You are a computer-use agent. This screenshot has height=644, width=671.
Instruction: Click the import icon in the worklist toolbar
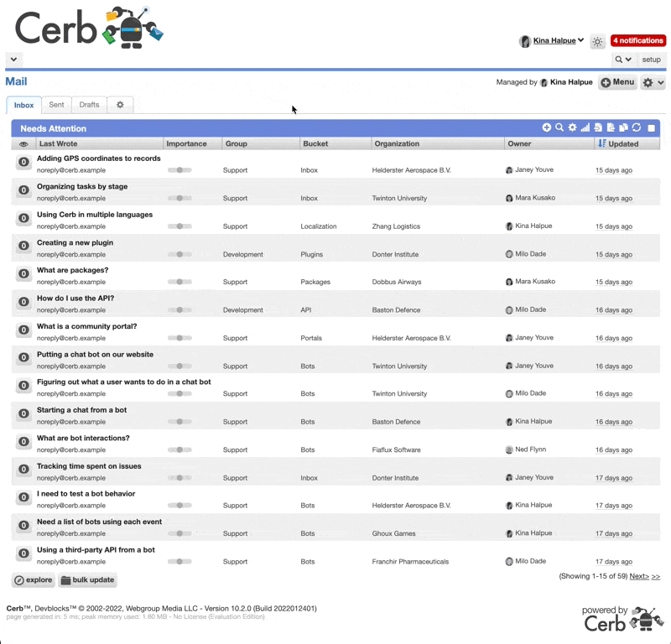pyautogui.click(x=598, y=127)
